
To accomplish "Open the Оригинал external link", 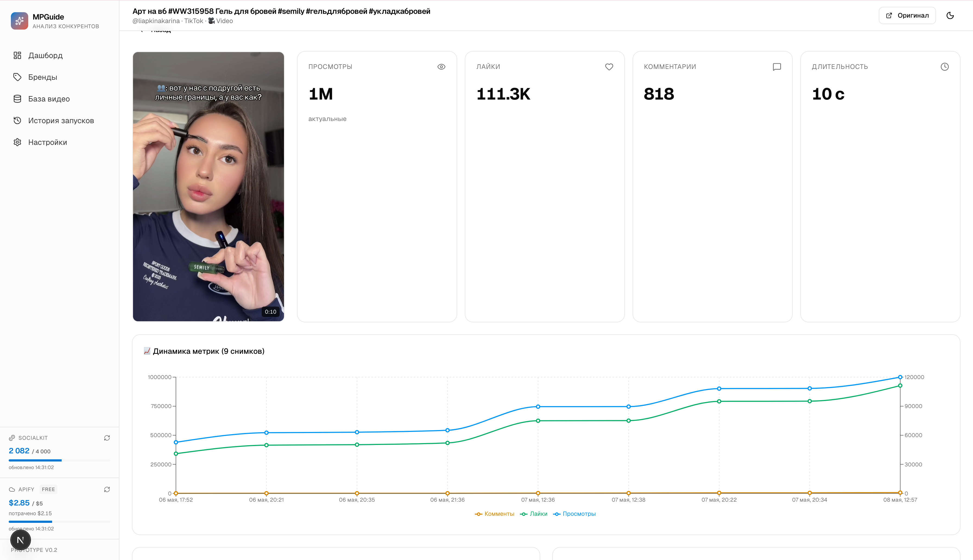I will click(x=907, y=15).
